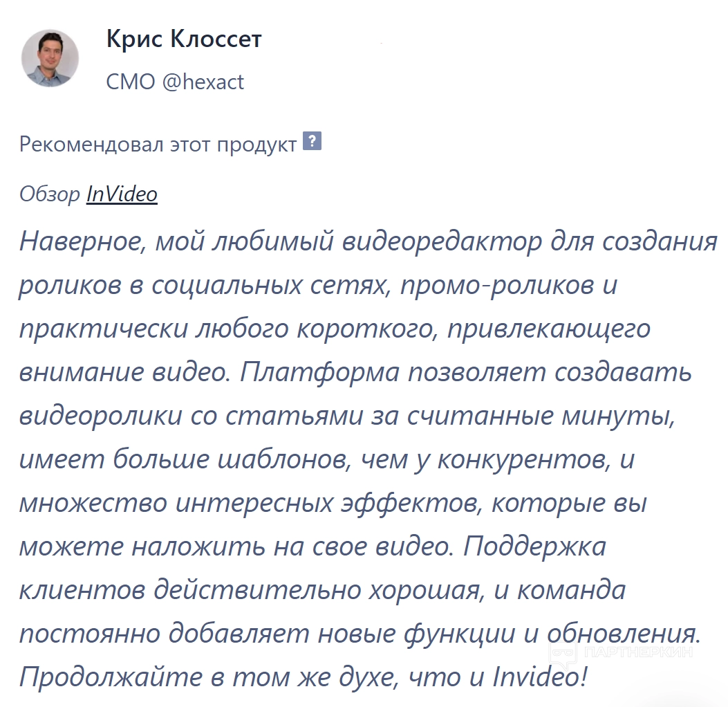
Task: Open the "Крис Клоссет" reviewer name
Action: point(184,39)
